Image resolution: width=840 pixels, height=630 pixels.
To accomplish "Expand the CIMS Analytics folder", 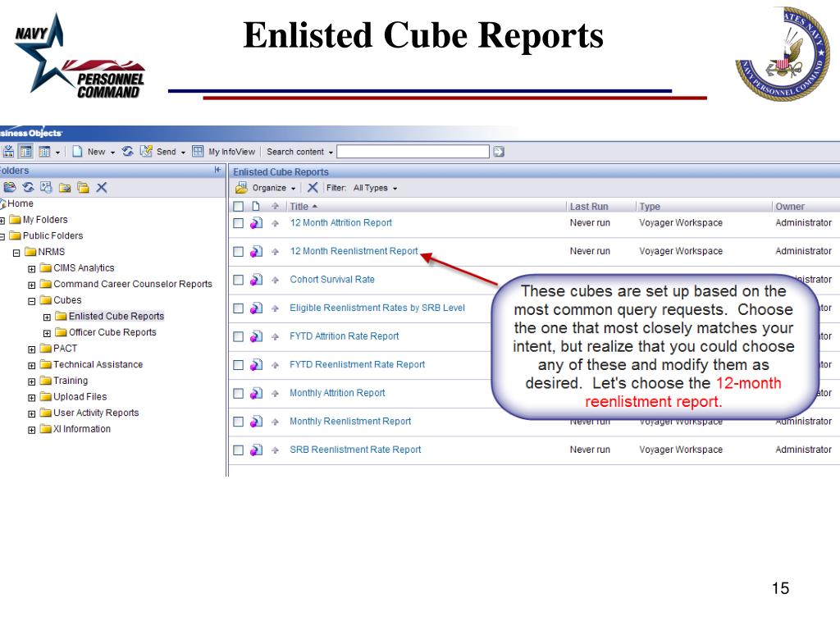I will click(32, 269).
